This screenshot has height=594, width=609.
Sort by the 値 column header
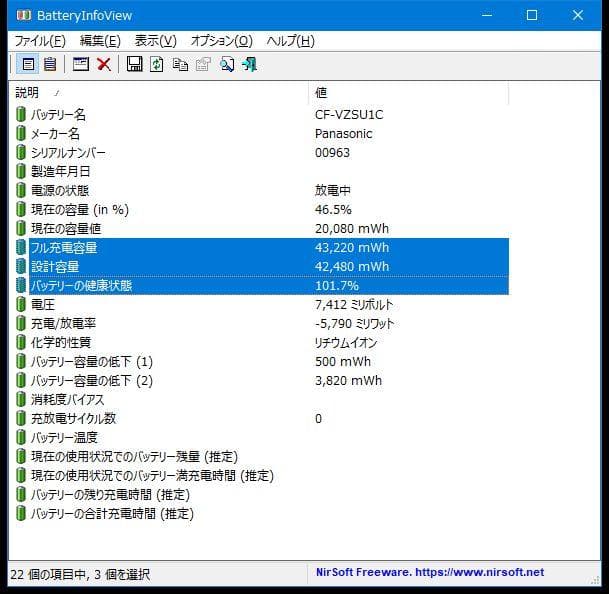[x=409, y=93]
